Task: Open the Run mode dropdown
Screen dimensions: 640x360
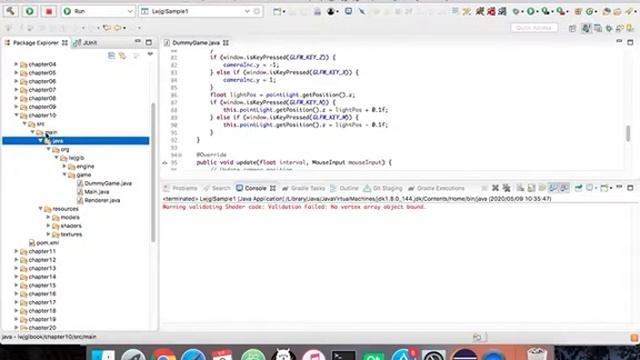Action: pyautogui.click(x=98, y=11)
